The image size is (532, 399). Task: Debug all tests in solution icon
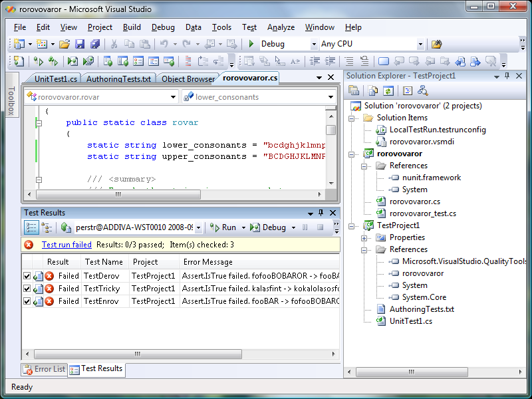click(88, 61)
